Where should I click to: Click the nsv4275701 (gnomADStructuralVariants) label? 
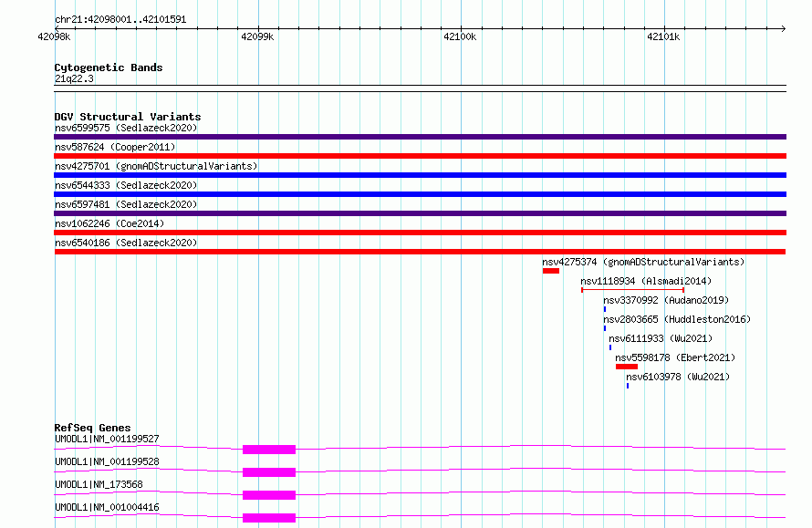(x=156, y=166)
